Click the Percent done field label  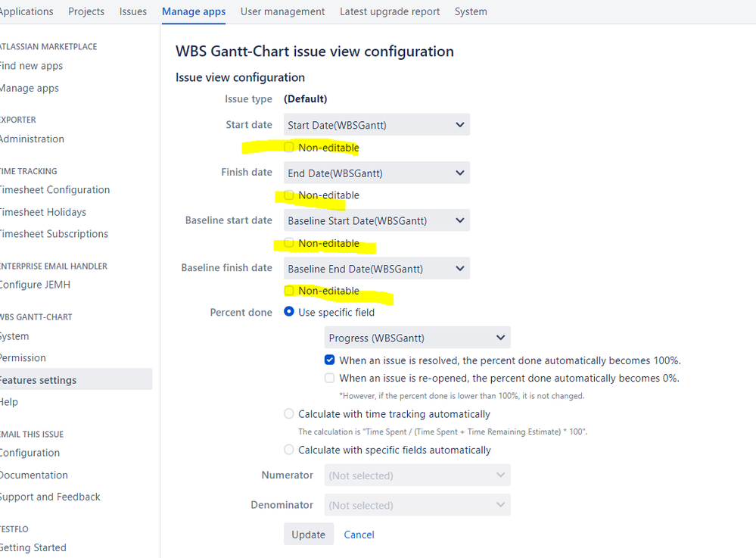241,313
